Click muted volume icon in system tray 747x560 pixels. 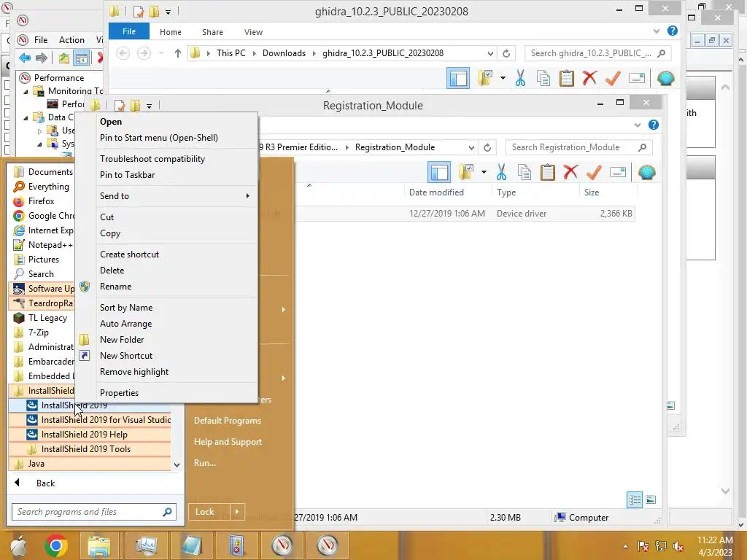pyautogui.click(x=678, y=546)
